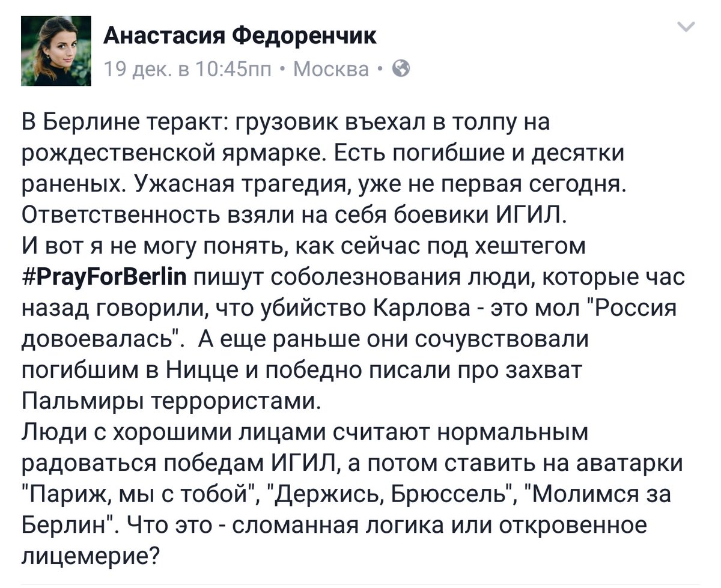
Task: Open the Москва location tag
Action: pos(331,70)
